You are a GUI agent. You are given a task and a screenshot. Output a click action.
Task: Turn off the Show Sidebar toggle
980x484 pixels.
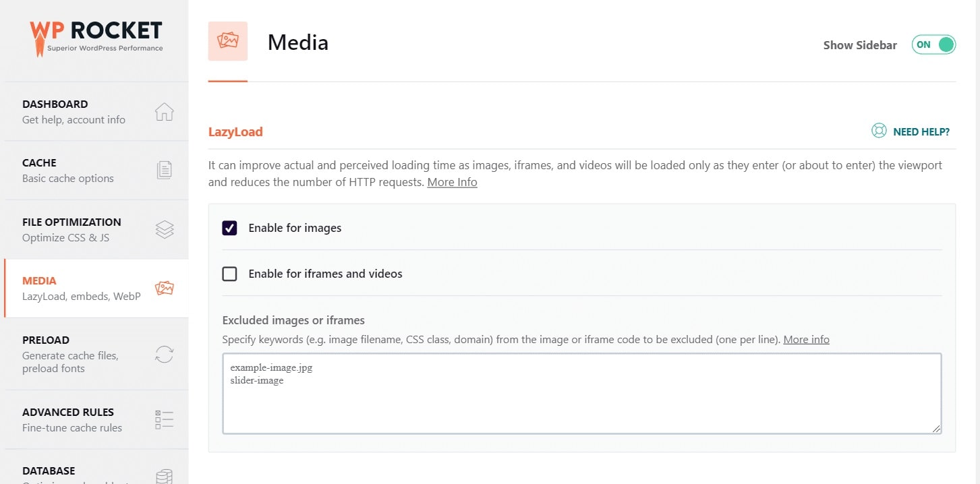934,44
